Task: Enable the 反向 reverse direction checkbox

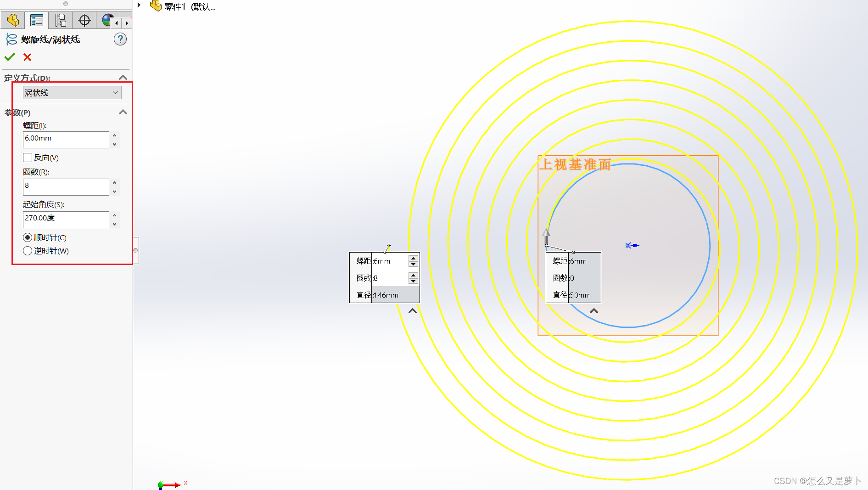Action: [28, 158]
